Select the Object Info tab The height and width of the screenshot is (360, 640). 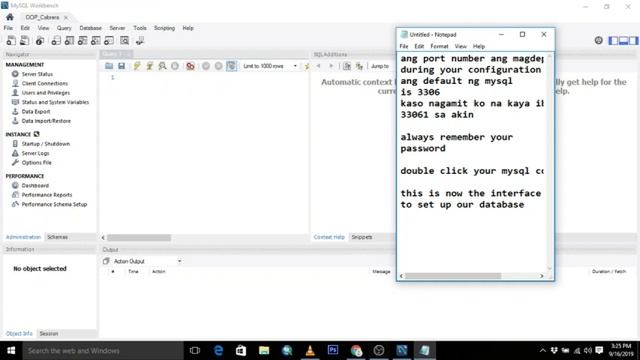19,333
